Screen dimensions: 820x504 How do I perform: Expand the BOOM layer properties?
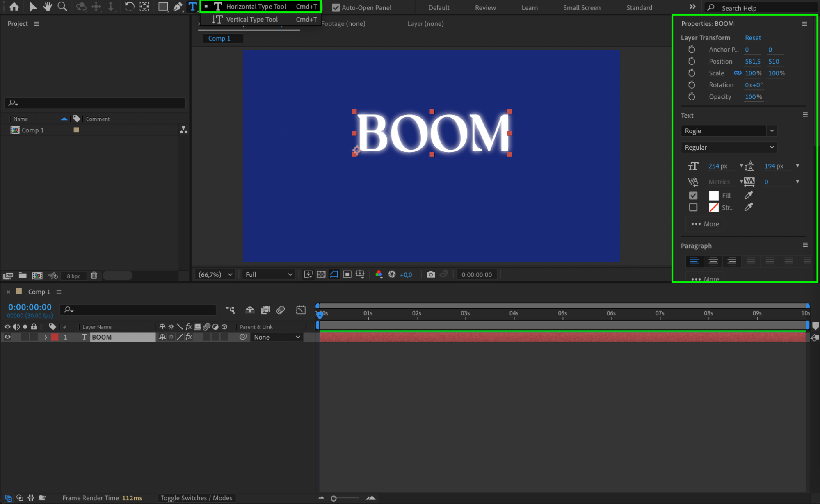point(46,337)
